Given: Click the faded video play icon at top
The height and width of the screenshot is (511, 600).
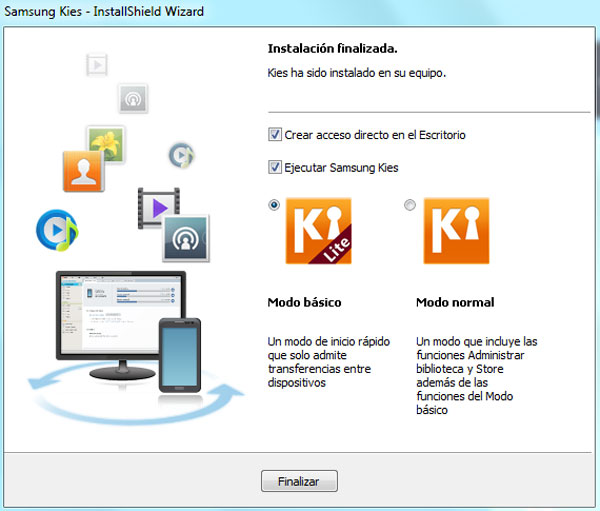Looking at the screenshot, I should coord(97,65).
